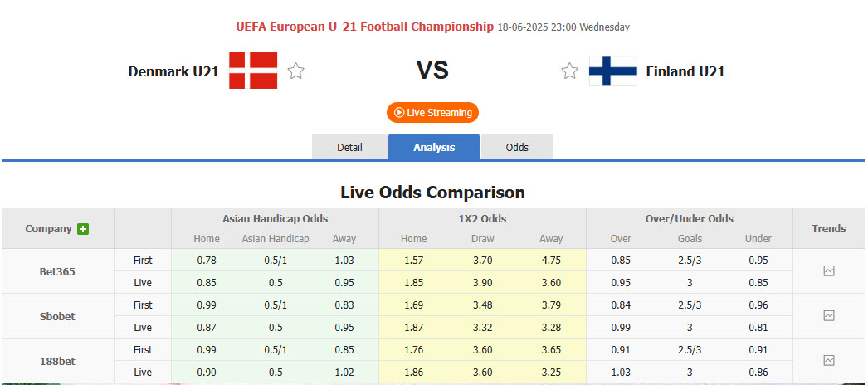This screenshot has height=385, width=868.
Task: Open Bet365 trends chart icon
Action: (828, 270)
